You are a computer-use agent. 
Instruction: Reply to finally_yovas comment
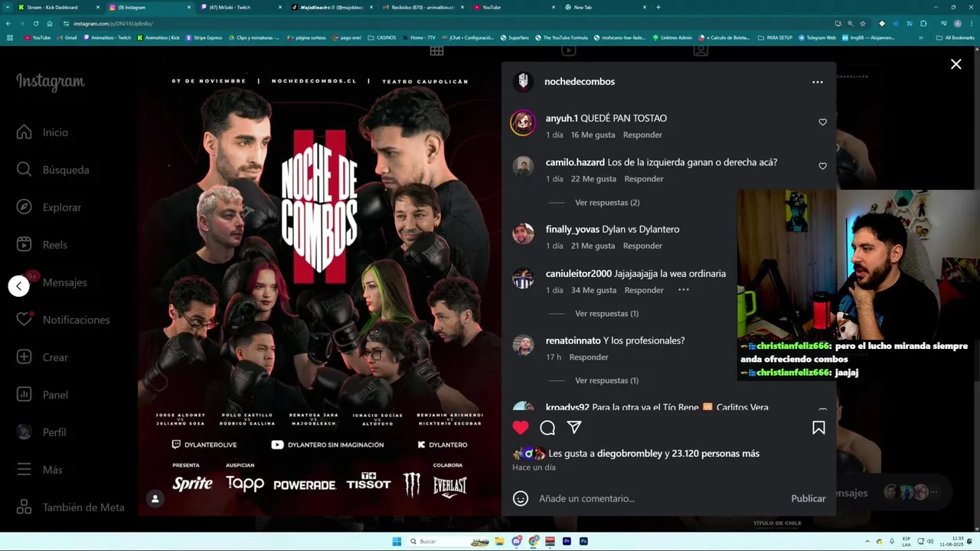click(642, 246)
